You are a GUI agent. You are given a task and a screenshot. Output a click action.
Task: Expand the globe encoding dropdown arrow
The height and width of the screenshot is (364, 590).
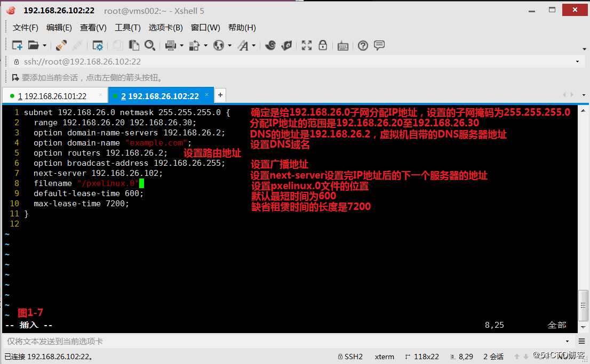pyautogui.click(x=229, y=45)
